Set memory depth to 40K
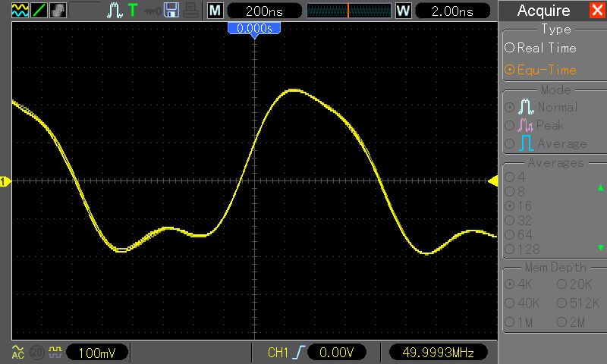 (x=522, y=303)
